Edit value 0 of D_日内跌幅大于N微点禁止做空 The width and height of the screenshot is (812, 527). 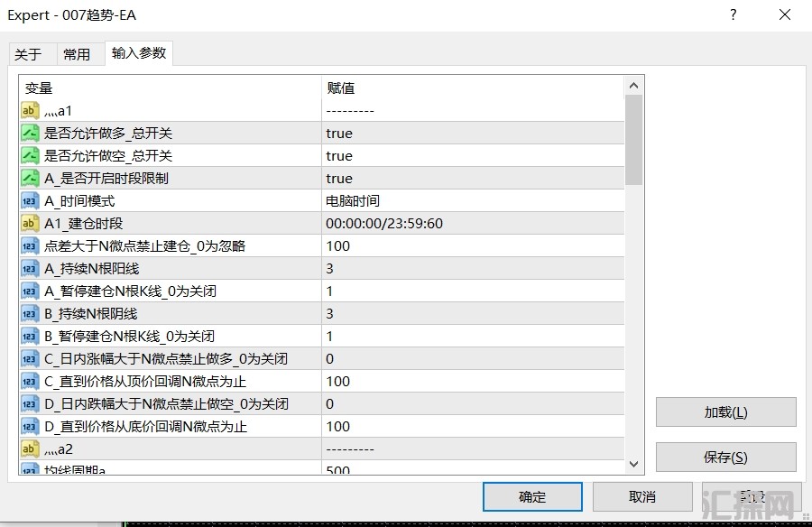click(x=473, y=403)
